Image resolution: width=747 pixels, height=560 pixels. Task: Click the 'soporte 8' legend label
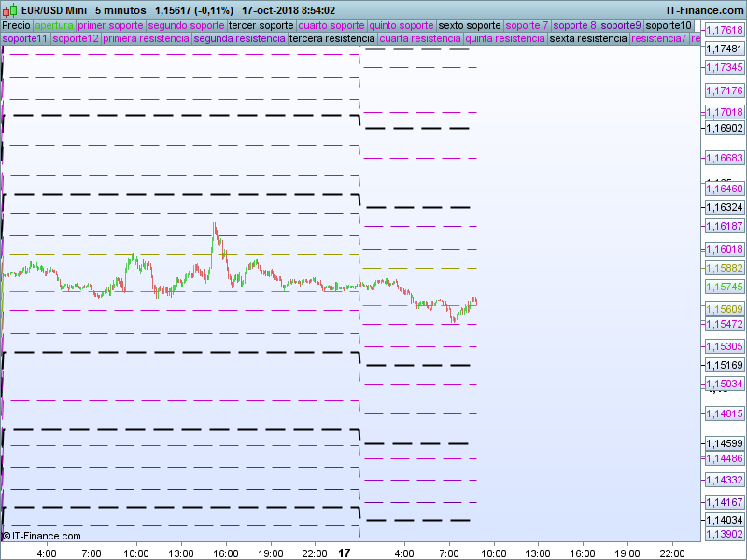574,25
